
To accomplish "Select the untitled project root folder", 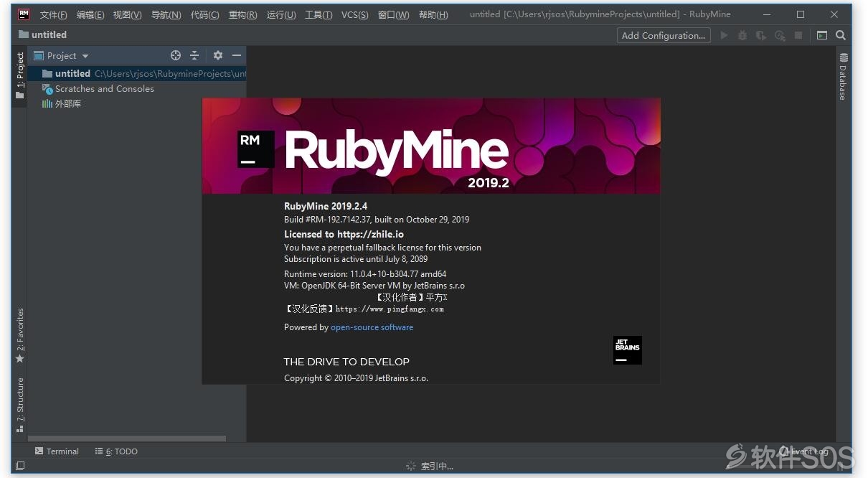I will [x=136, y=73].
